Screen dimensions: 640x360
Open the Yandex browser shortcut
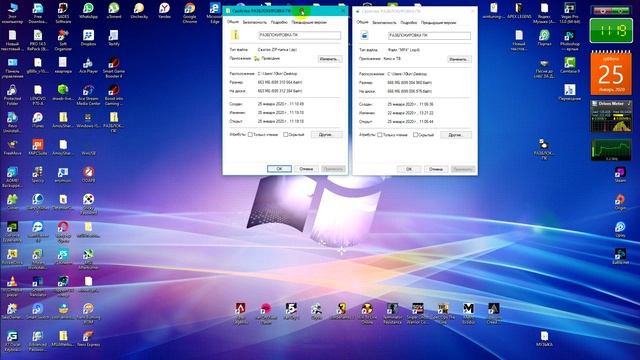164,11
